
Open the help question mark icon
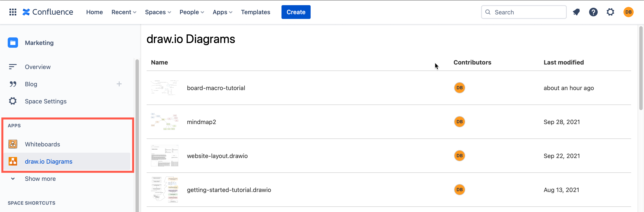593,12
